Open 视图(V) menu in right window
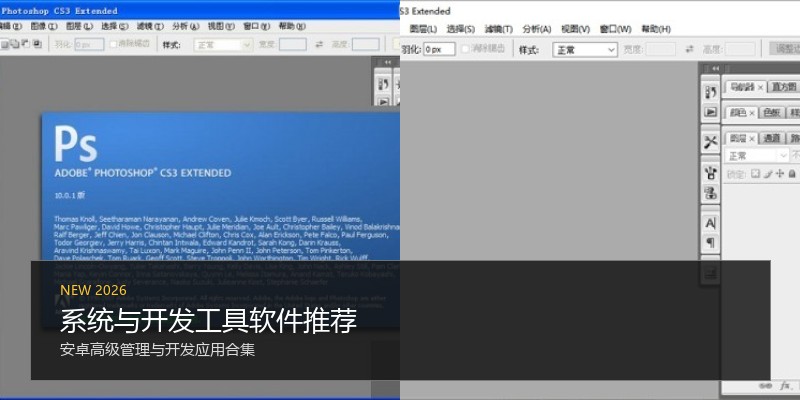800x400 pixels. coord(576,29)
